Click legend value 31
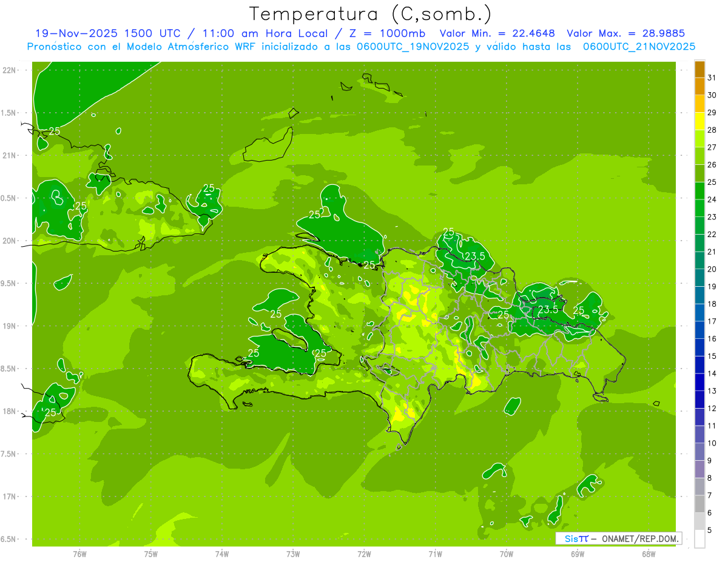728x562 pixels. [x=712, y=78]
